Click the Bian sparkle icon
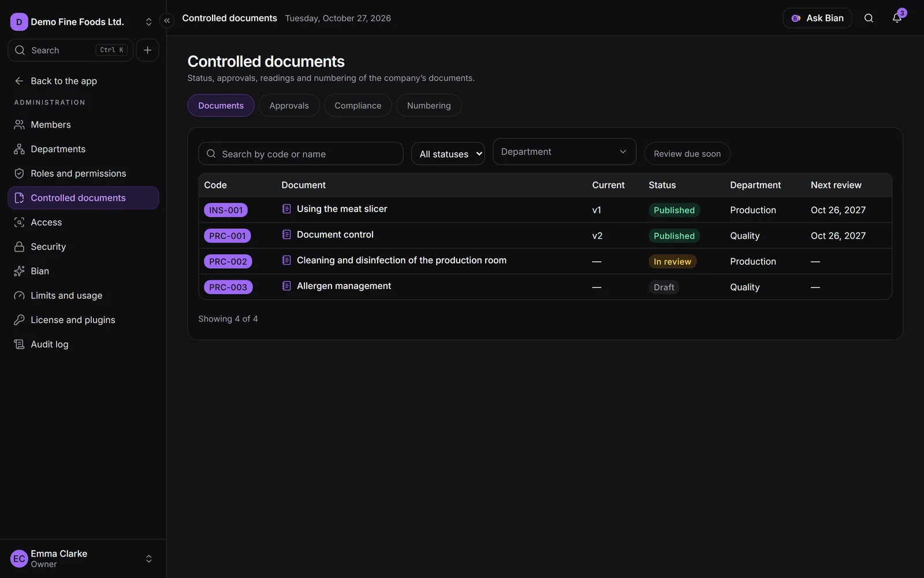The width and height of the screenshot is (924, 578). [x=19, y=271]
